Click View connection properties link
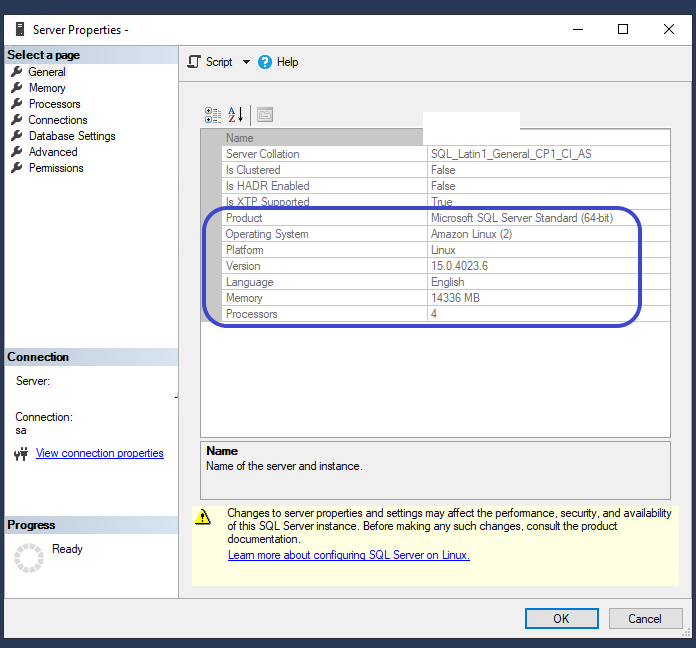 (x=99, y=453)
